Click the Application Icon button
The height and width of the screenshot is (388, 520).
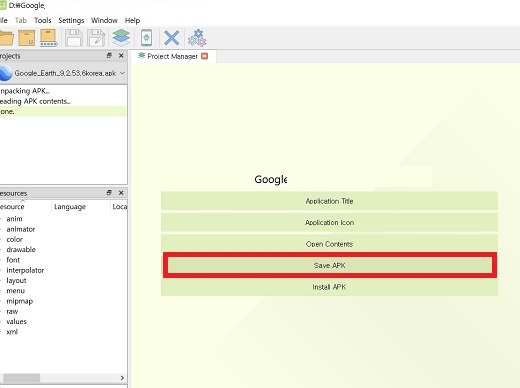pyautogui.click(x=329, y=222)
